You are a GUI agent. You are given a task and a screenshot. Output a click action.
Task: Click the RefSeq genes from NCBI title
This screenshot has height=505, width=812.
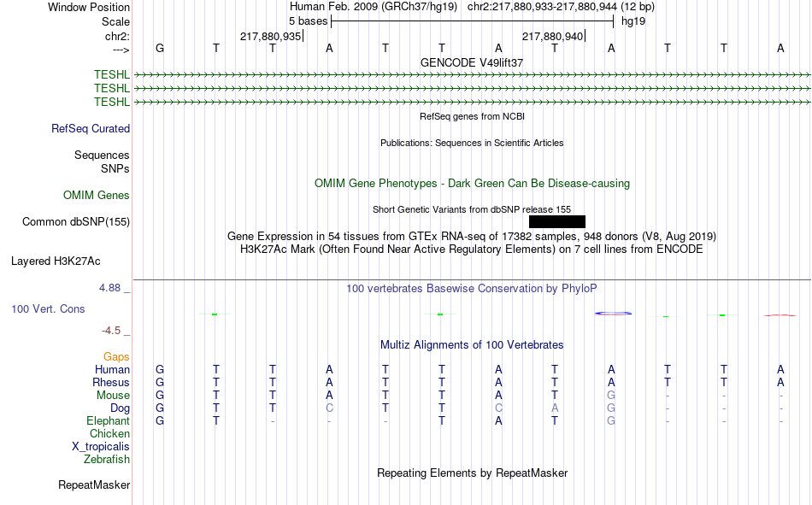point(473,116)
